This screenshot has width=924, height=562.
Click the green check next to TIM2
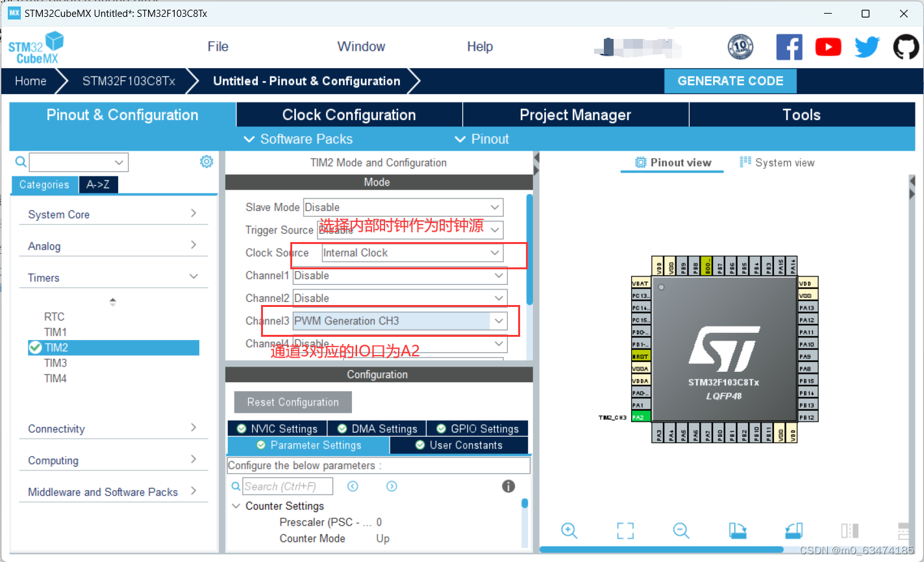point(35,348)
